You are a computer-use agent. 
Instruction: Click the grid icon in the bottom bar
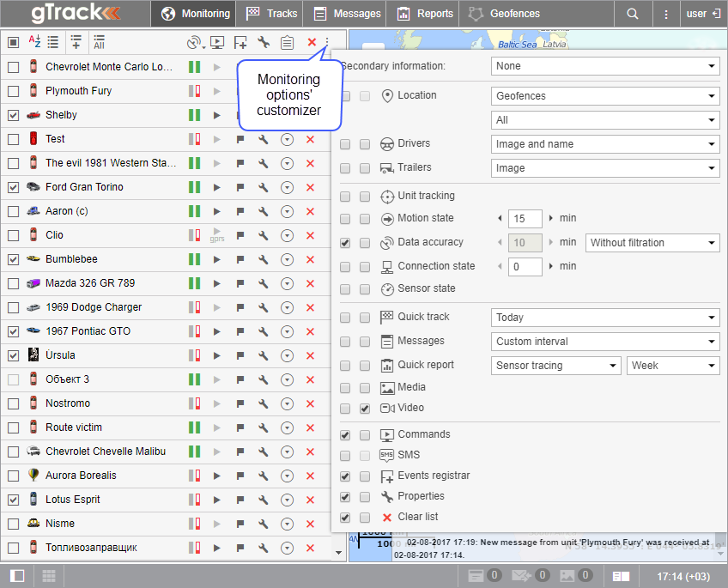pos(49,576)
